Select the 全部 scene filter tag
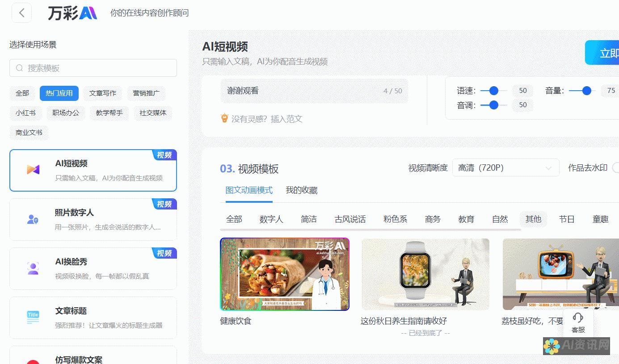 (22, 93)
